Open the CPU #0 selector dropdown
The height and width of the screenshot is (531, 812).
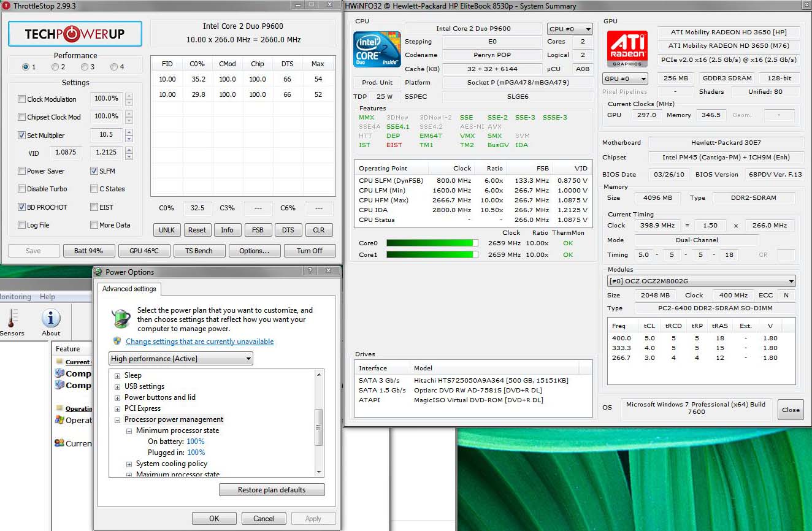[570, 29]
